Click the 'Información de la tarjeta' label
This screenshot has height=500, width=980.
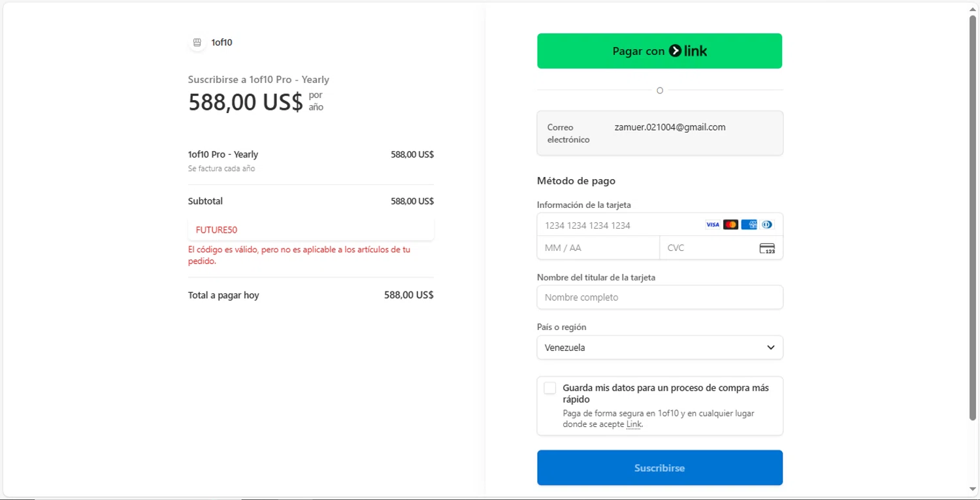coord(584,205)
